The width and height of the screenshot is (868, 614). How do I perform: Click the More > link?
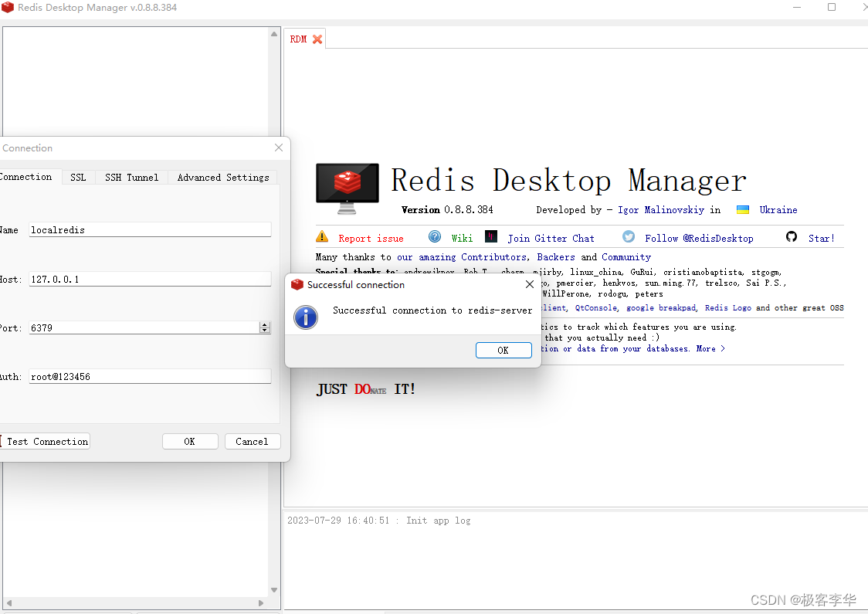click(x=710, y=348)
